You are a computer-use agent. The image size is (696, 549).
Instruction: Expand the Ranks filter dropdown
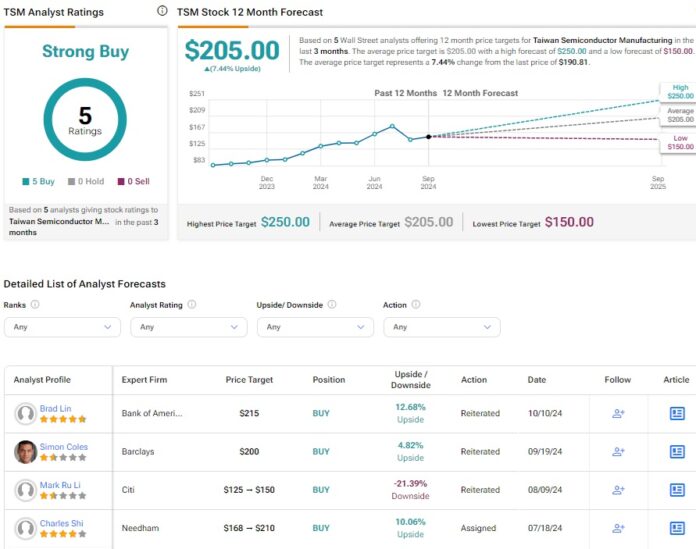pyautogui.click(x=62, y=327)
